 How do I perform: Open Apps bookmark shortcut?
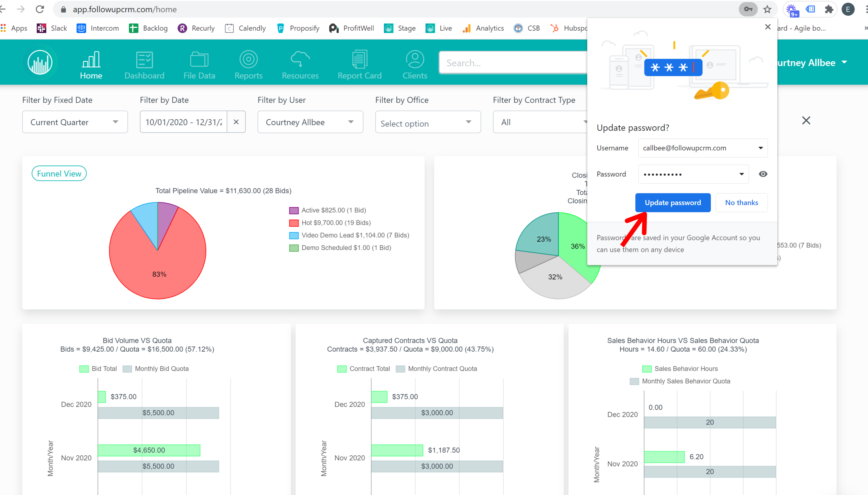click(x=14, y=28)
